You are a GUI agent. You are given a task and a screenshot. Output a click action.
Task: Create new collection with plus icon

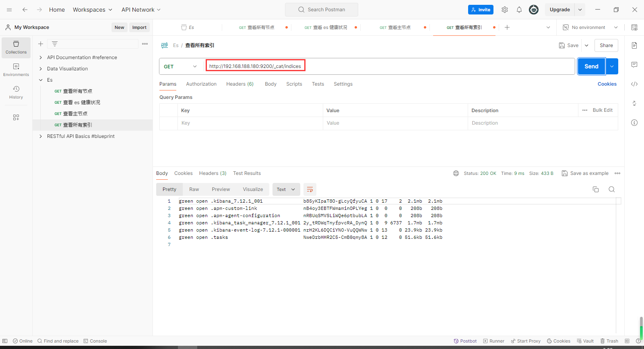point(41,44)
